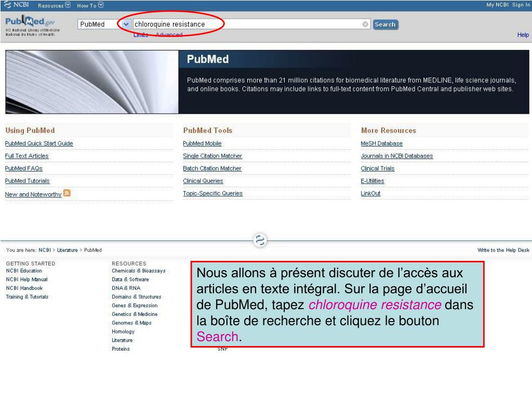Click NCBI in the breadcrumb trail
The height and width of the screenshot is (399, 532).
click(45, 250)
